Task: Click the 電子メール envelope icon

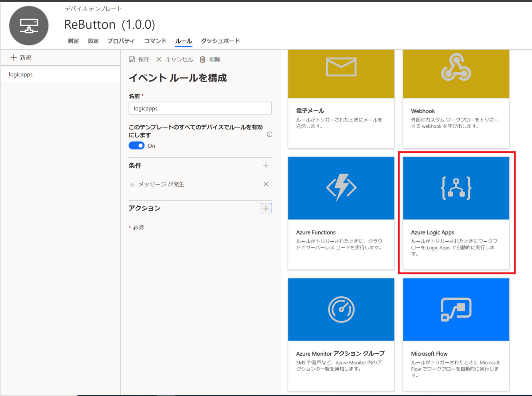Action: click(341, 67)
